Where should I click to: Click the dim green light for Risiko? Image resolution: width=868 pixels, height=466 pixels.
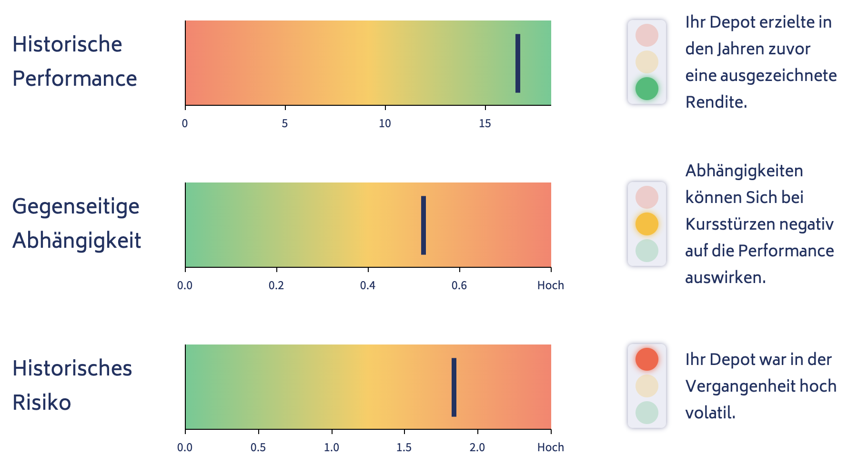646,413
